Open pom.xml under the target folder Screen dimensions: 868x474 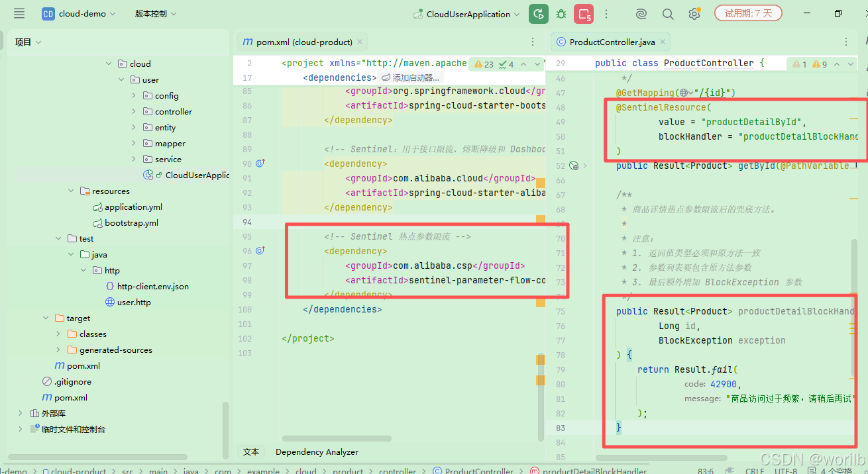pos(77,366)
